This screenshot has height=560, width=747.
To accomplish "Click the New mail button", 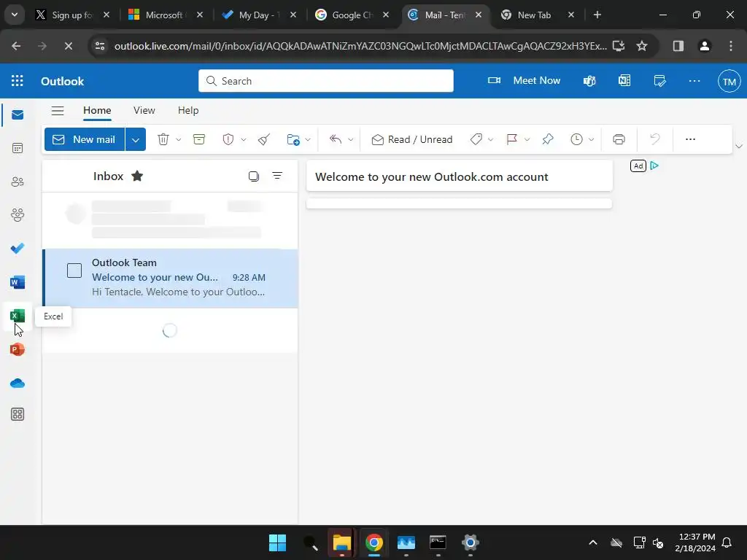I will click(x=85, y=139).
